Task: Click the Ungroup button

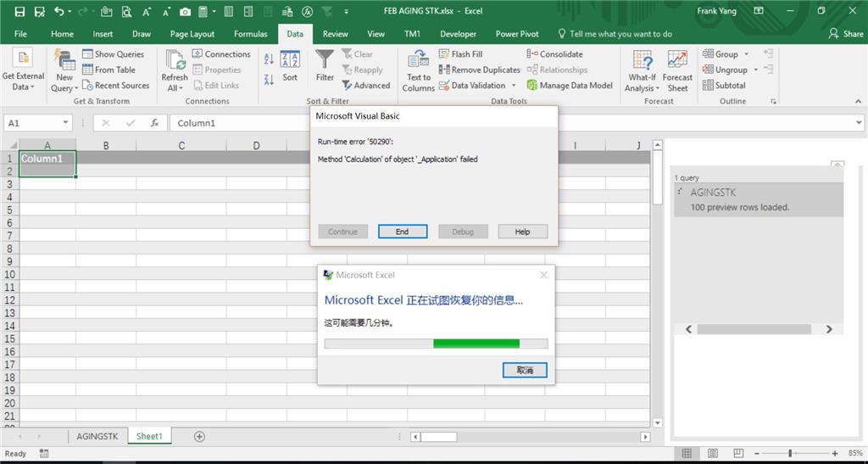Action: [725, 70]
